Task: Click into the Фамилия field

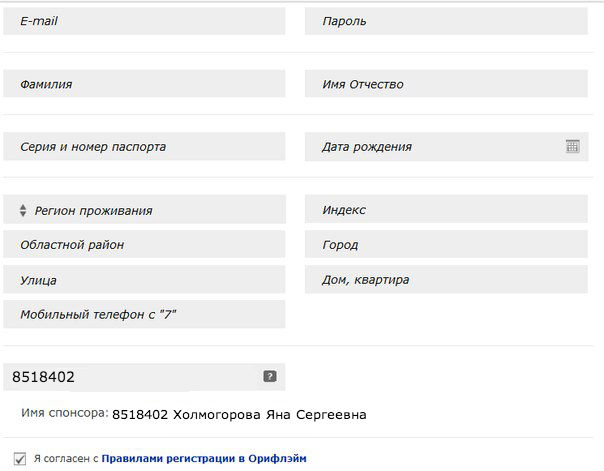Action: click(x=144, y=84)
